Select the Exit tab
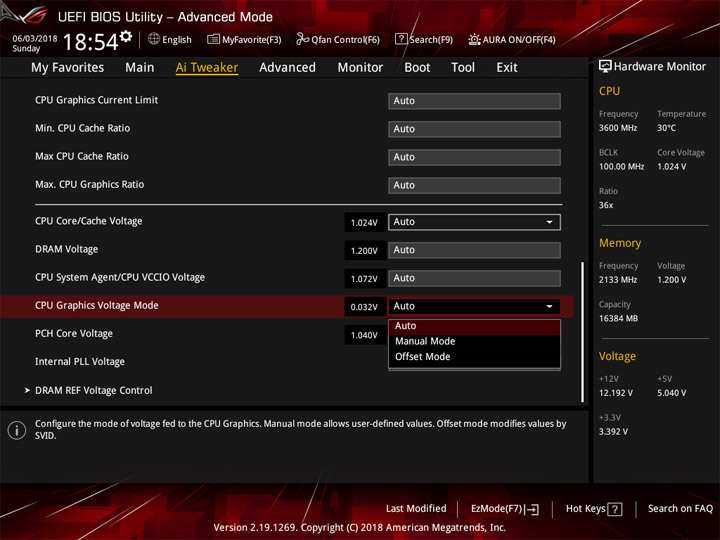The image size is (720, 540). click(x=506, y=68)
